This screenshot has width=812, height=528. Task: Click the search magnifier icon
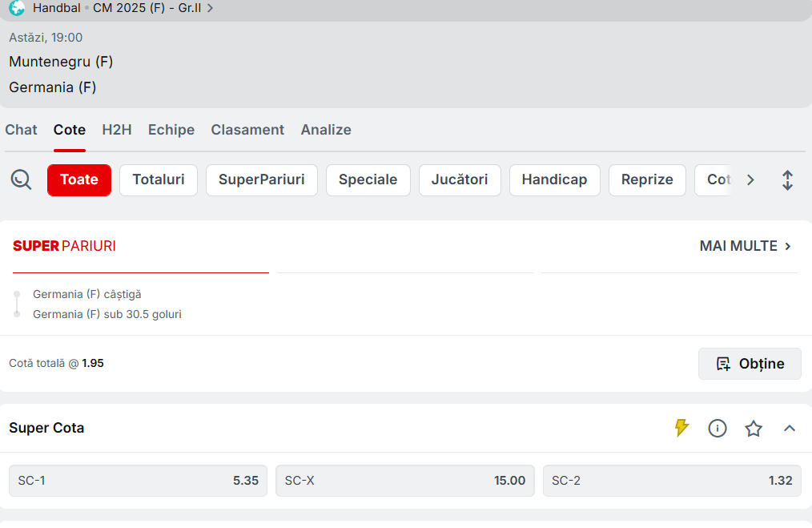coord(21,179)
